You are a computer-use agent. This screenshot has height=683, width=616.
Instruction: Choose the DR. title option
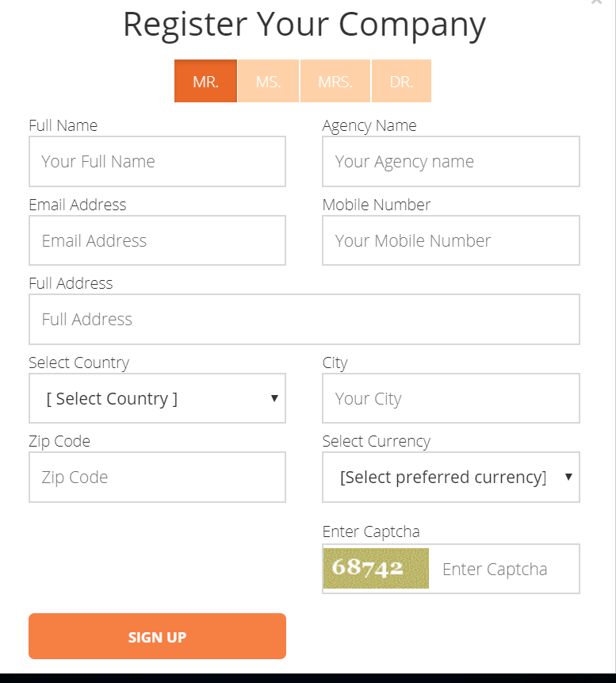coord(401,81)
